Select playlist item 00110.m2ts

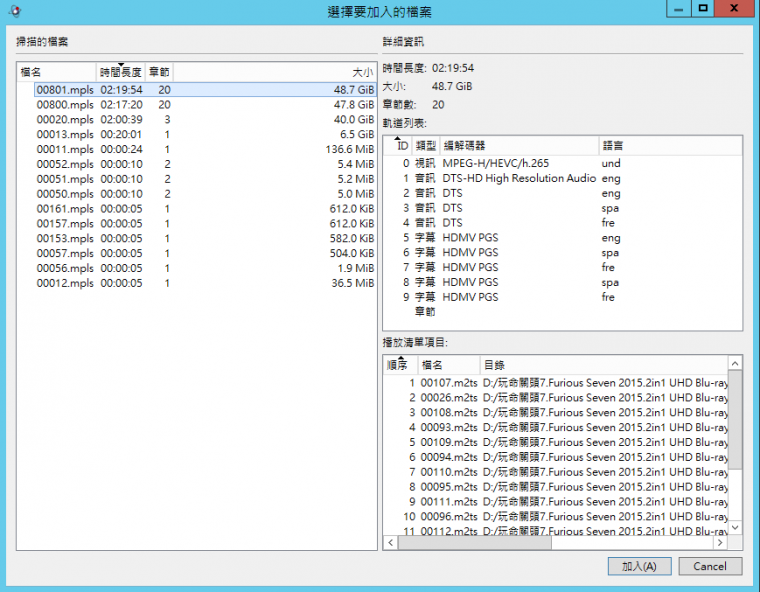tap(556, 472)
